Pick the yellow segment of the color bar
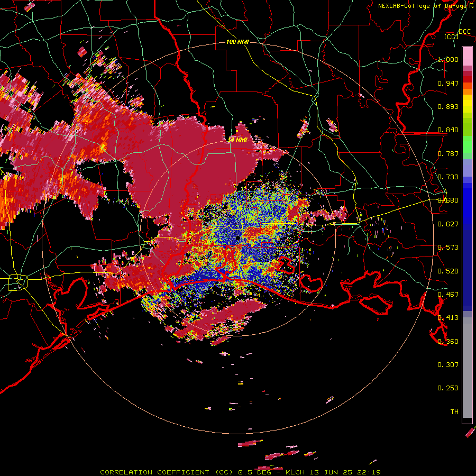The width and height of the screenshot is (476, 476). tap(467, 104)
